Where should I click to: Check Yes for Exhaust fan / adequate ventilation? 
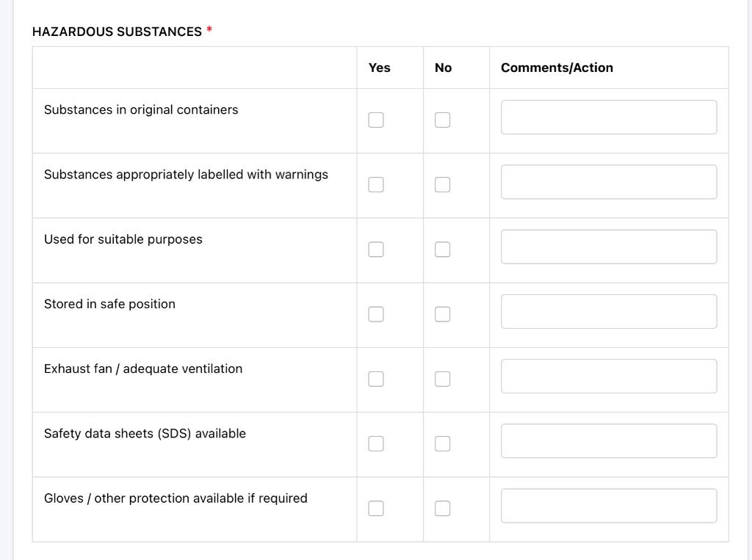pos(376,379)
